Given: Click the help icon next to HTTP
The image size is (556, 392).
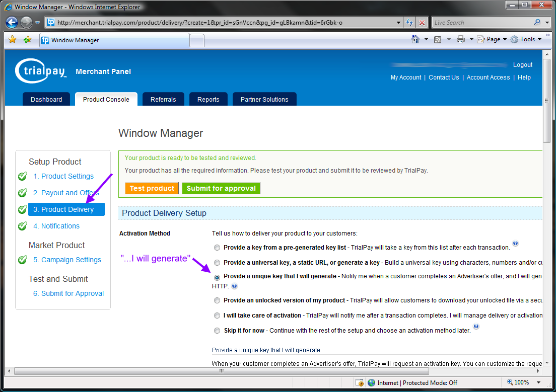Looking at the screenshot, I should click(x=234, y=286).
